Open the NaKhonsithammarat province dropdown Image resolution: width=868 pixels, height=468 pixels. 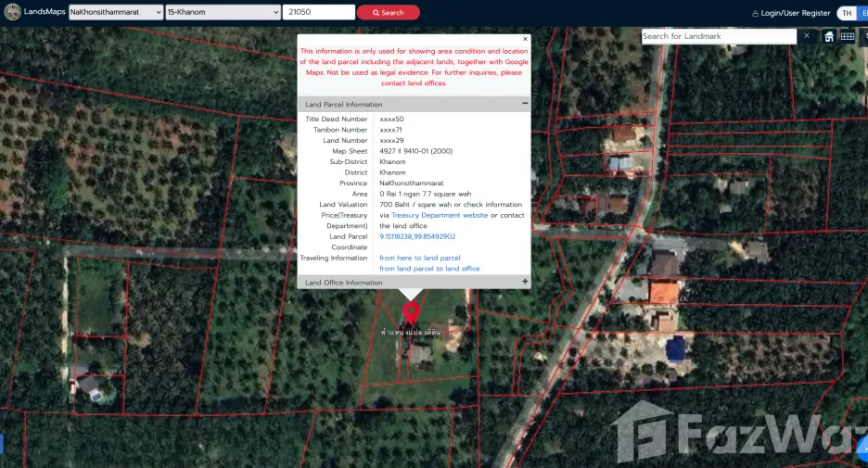pos(116,12)
